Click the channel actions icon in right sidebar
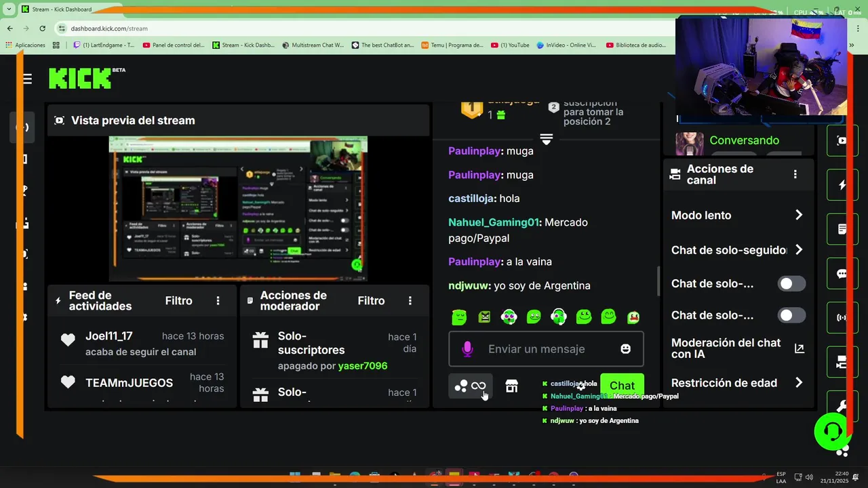Viewport: 868px width, 488px height. tap(842, 363)
